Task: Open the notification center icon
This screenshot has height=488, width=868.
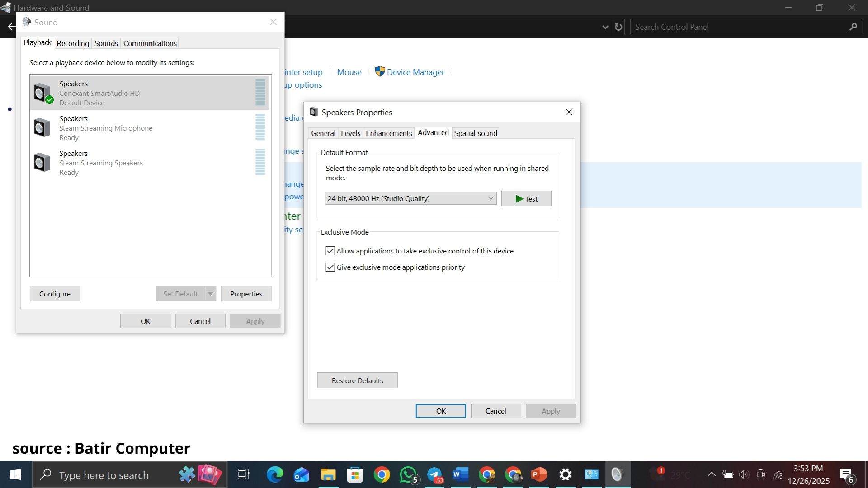Action: tap(847, 476)
